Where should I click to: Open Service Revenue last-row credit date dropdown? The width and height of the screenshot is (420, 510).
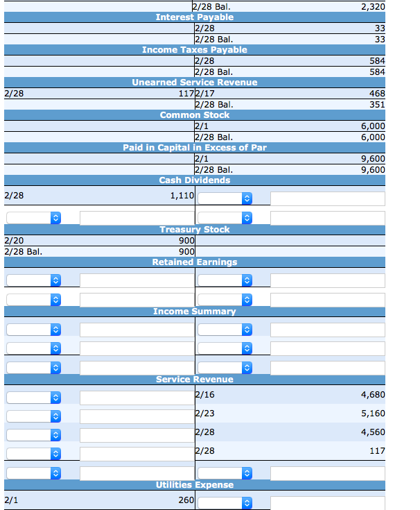coord(225,473)
